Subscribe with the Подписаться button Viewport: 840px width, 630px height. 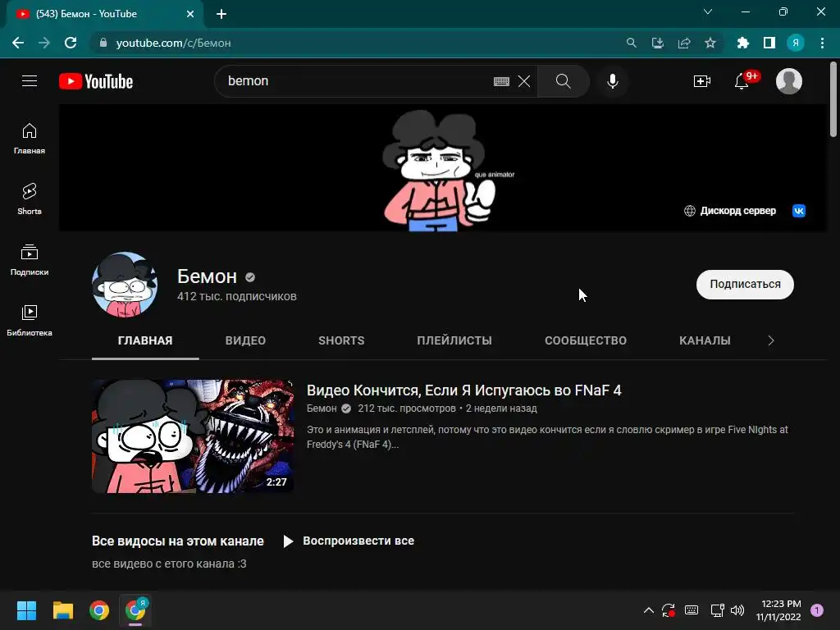[x=745, y=285]
